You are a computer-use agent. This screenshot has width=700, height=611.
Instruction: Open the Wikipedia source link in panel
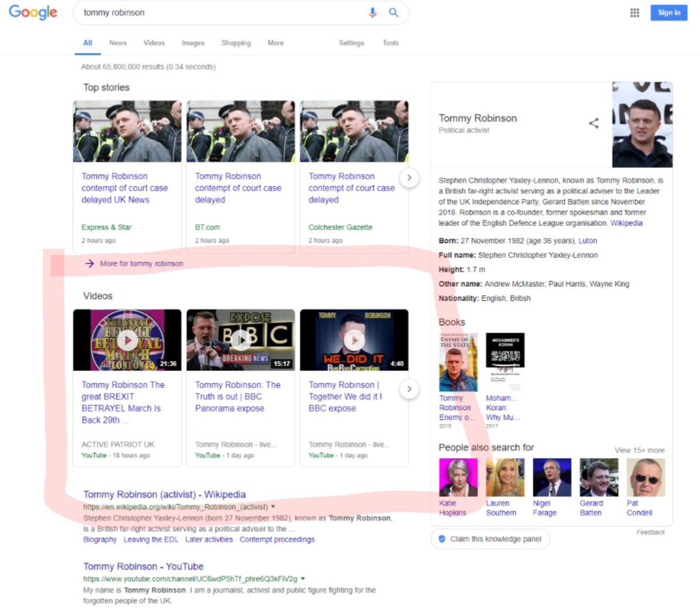click(626, 223)
